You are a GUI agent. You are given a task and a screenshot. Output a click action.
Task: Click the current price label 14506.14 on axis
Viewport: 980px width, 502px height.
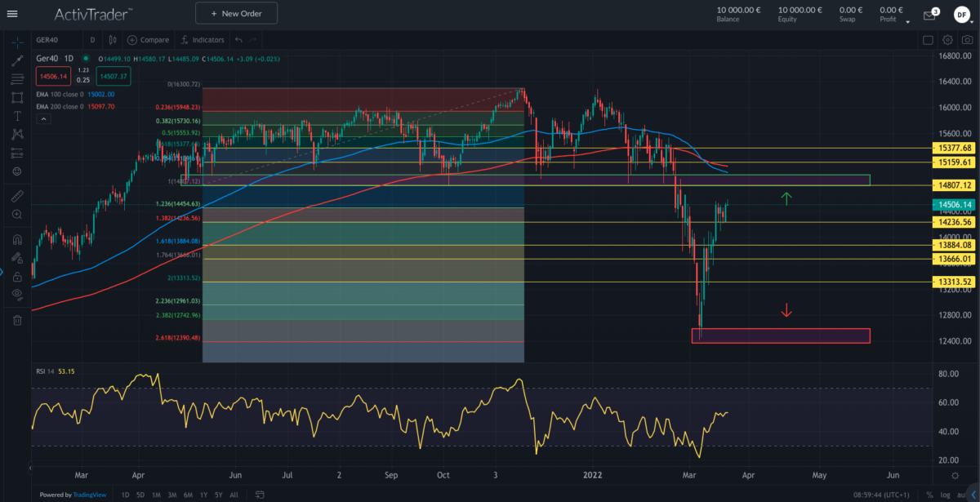point(955,205)
